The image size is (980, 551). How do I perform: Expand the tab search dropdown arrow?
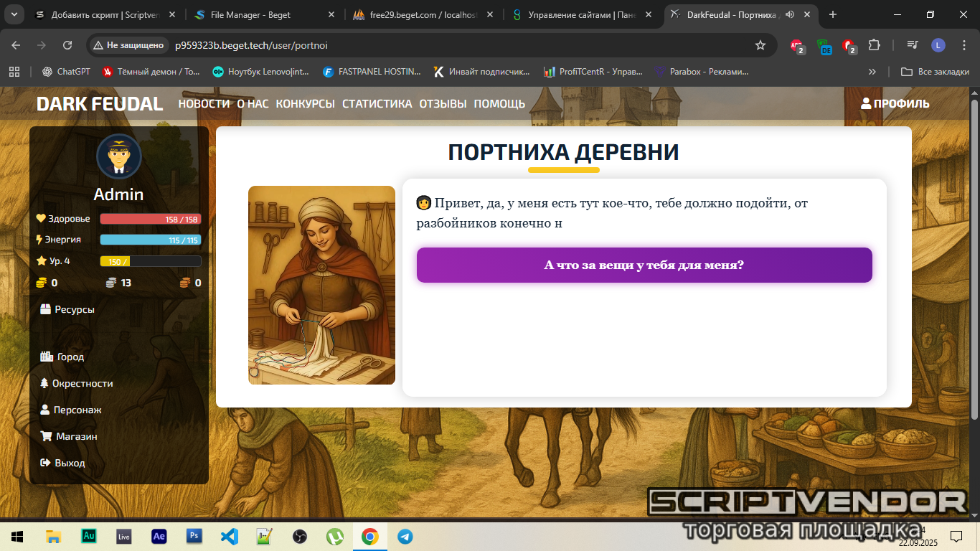pos(14,14)
